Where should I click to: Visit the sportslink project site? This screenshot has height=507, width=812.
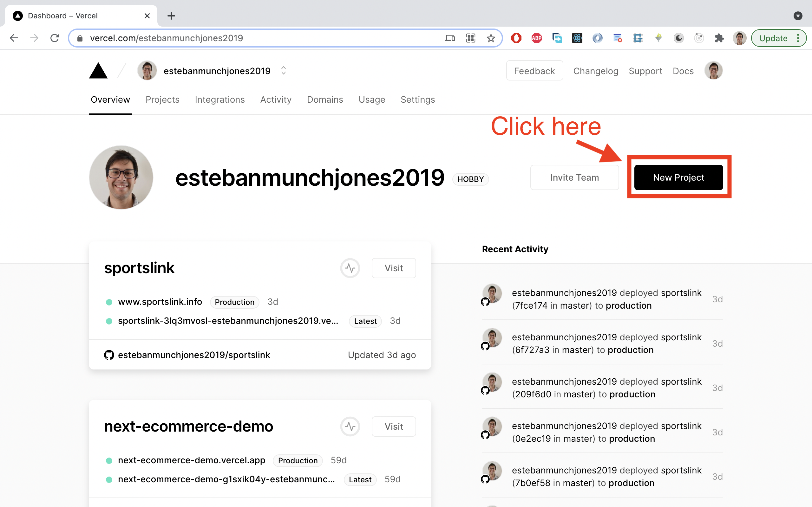(x=394, y=268)
